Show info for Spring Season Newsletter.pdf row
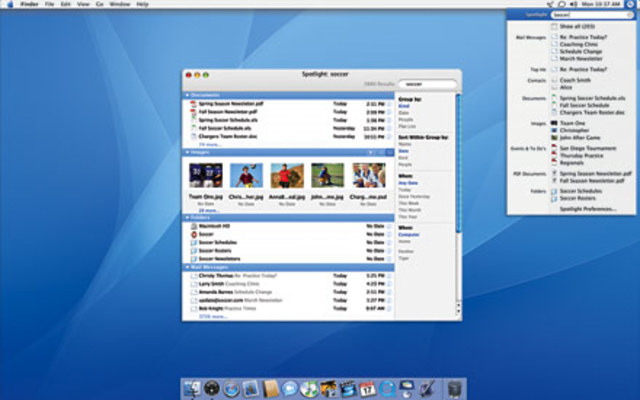640x400 pixels. tap(389, 104)
